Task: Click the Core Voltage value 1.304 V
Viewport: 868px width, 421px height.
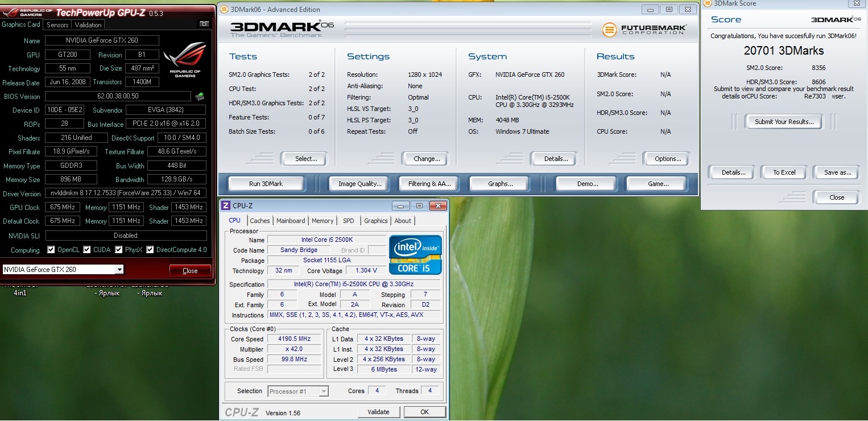Action: pyautogui.click(x=366, y=271)
